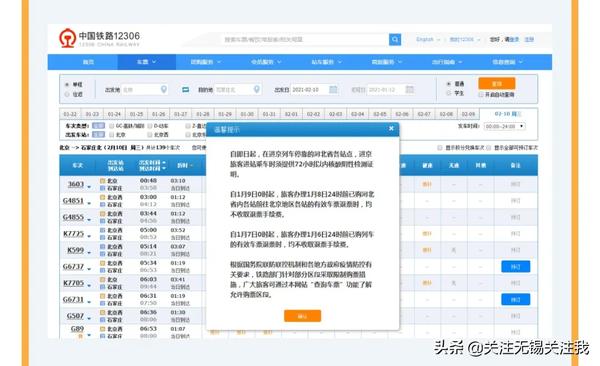
Task: Click the blue search magnifier icon
Action: [x=395, y=39]
